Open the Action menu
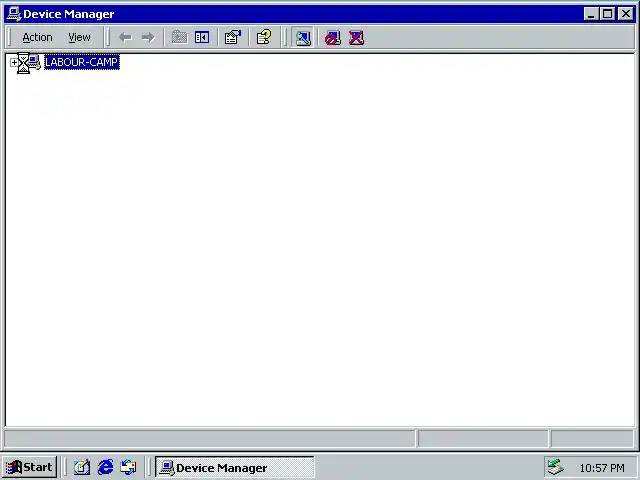 tap(37, 38)
